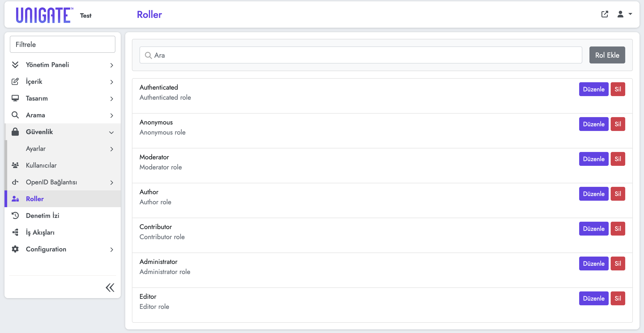
Task: Delete the Contributor role with Sil
Action: pyautogui.click(x=617, y=229)
